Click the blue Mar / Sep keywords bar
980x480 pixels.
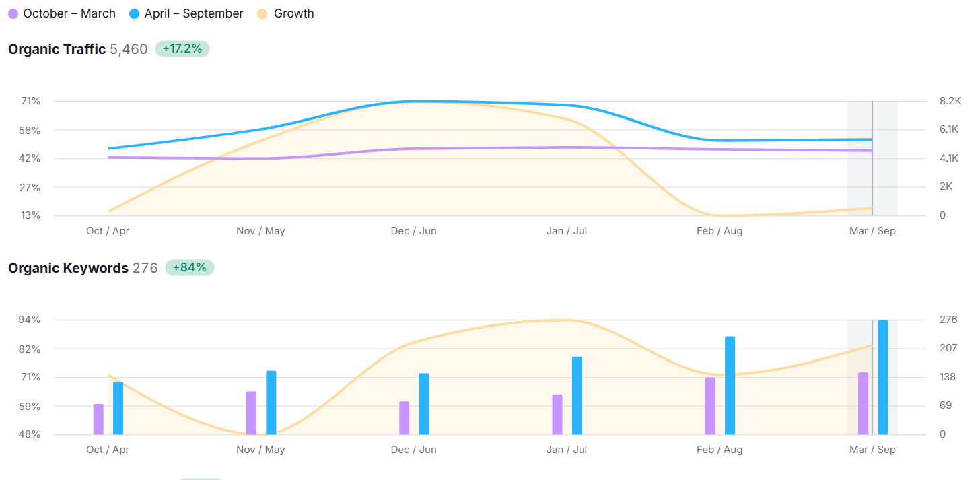pos(882,377)
